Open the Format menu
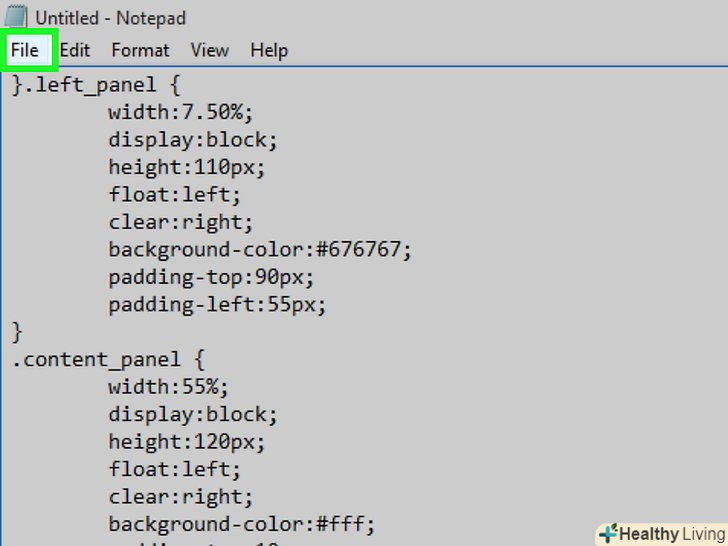Screen dimensions: 728x546 (x=140, y=50)
